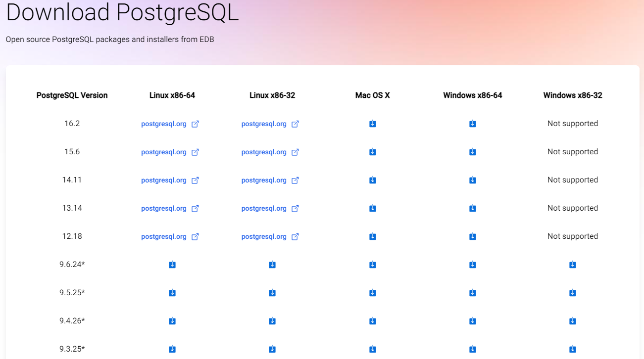Image resolution: width=644 pixels, height=359 pixels.
Task: Download PostgreSQL 9.5.25 for Linux x86-32
Action: click(272, 293)
